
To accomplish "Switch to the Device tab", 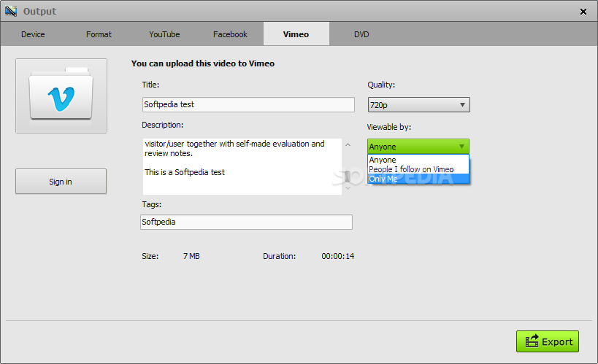I will [33, 34].
